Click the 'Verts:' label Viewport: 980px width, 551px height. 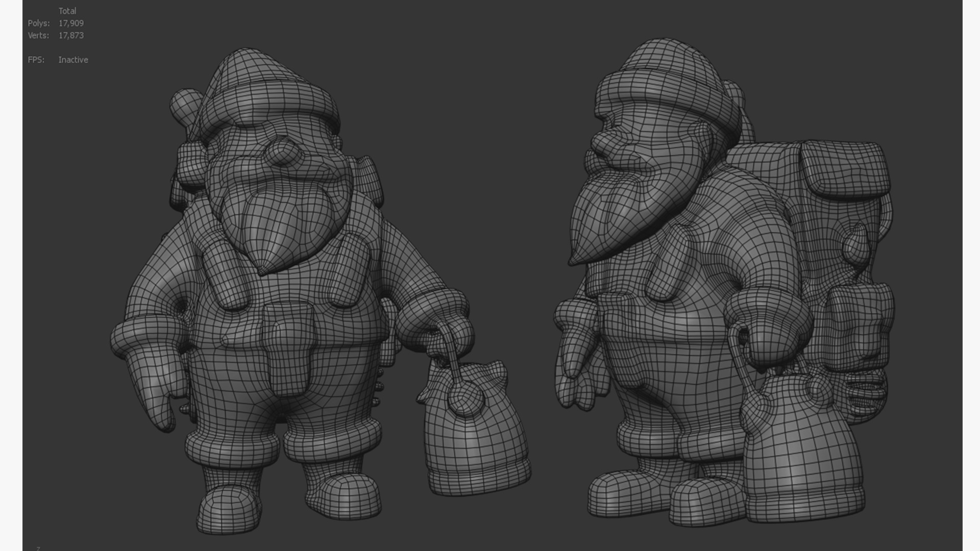pos(38,35)
